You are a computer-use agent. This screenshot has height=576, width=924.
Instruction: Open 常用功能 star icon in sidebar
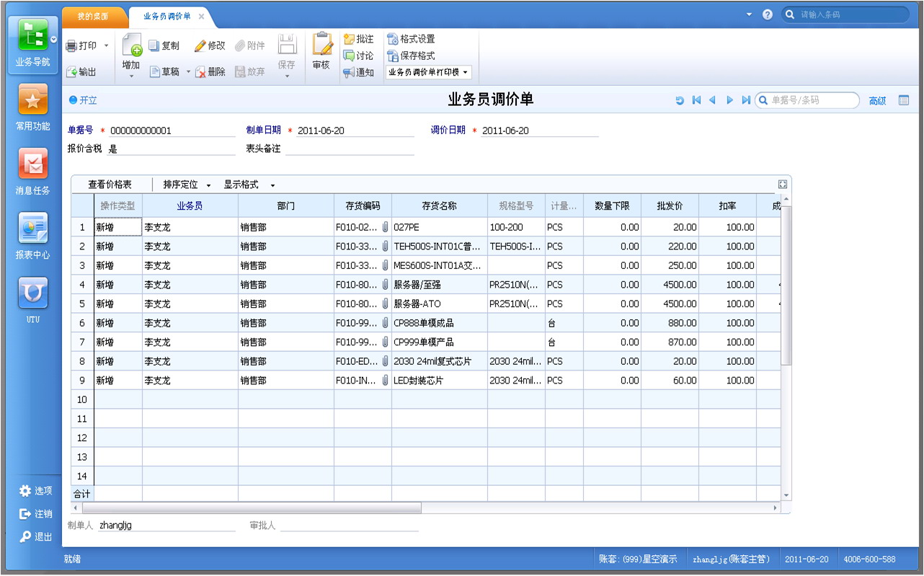coord(33,99)
